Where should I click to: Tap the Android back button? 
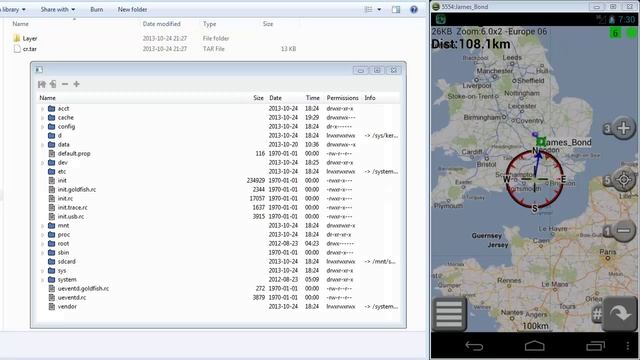pos(474,346)
